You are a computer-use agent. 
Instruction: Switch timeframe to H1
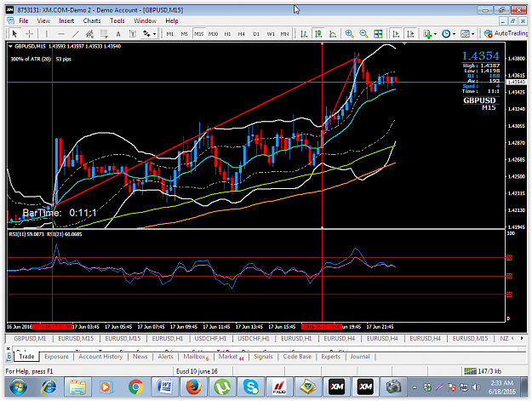(x=227, y=33)
